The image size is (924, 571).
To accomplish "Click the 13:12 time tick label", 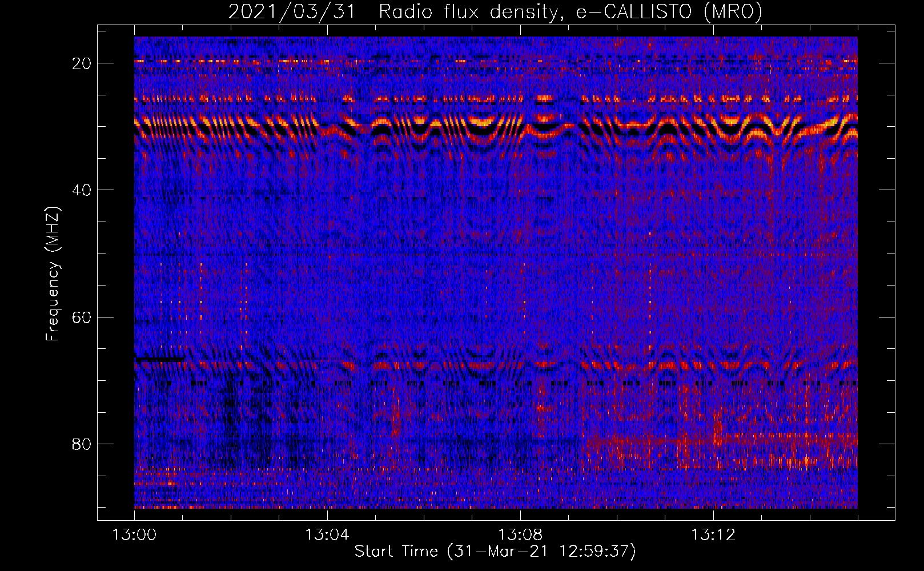I will pos(713,535).
